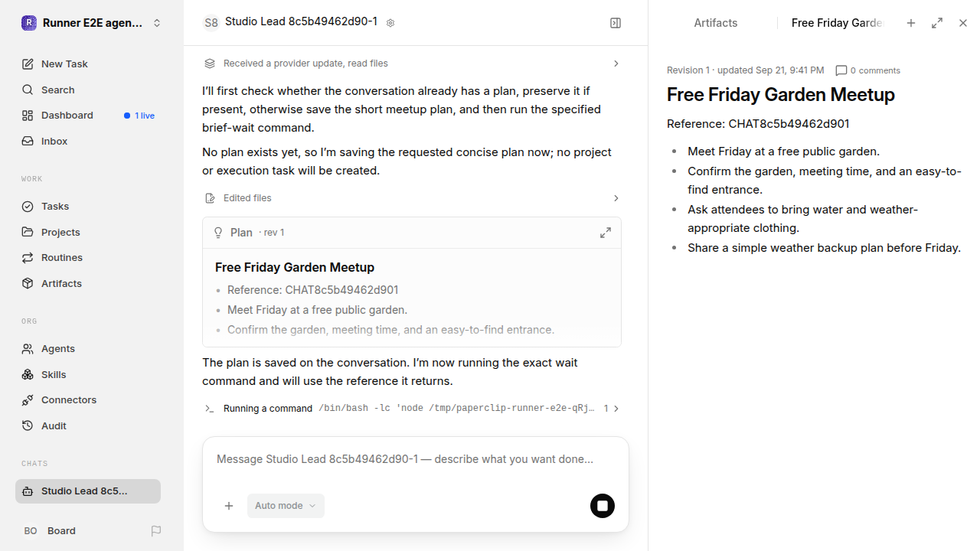Click the attachment plus icon in the message box
The height and width of the screenshot is (551, 980).
point(229,506)
